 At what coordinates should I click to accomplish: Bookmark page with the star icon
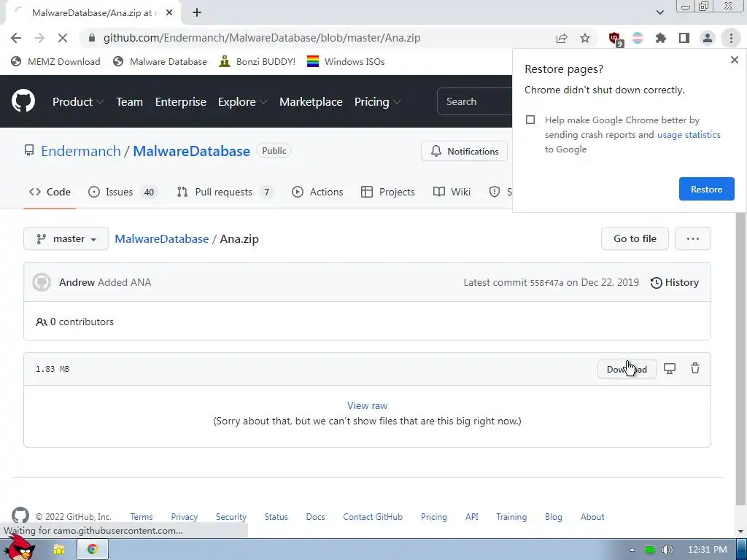[x=585, y=38]
